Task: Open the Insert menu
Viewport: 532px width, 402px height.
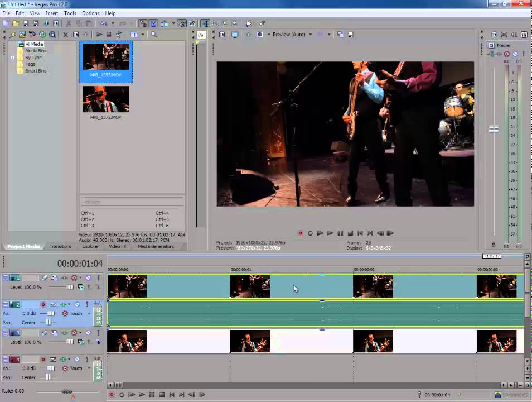Action: 52,13
